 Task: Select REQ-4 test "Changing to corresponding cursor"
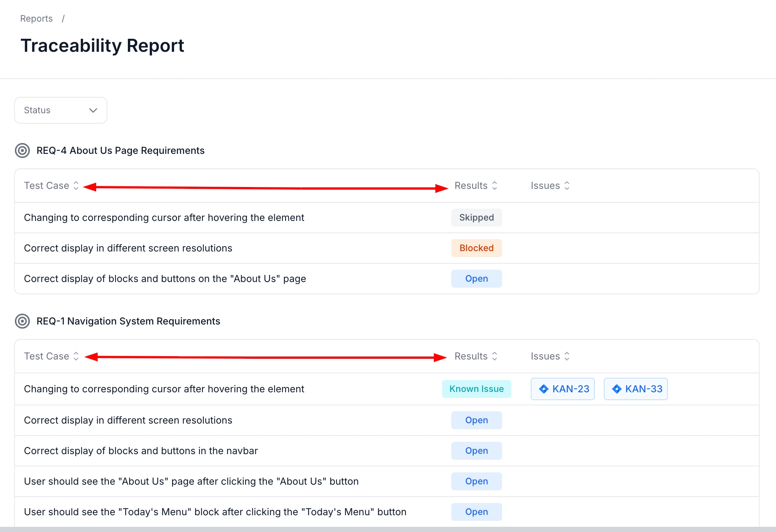[x=164, y=218]
